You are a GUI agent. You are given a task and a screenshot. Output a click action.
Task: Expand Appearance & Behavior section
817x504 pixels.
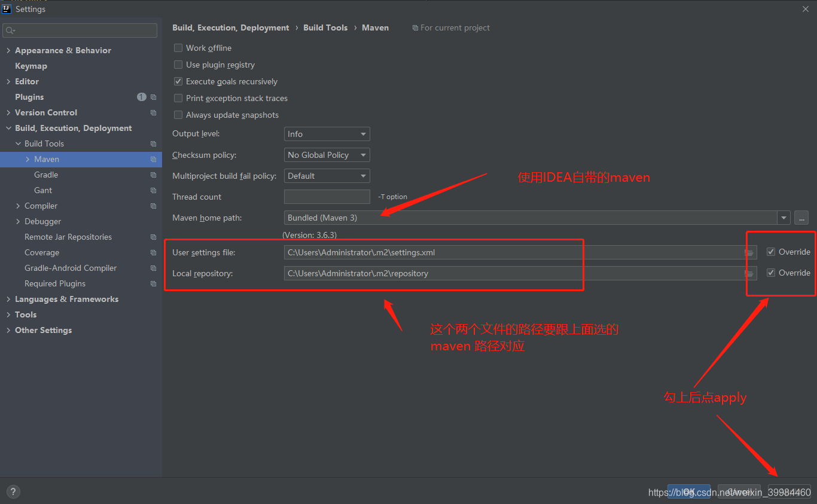point(8,50)
